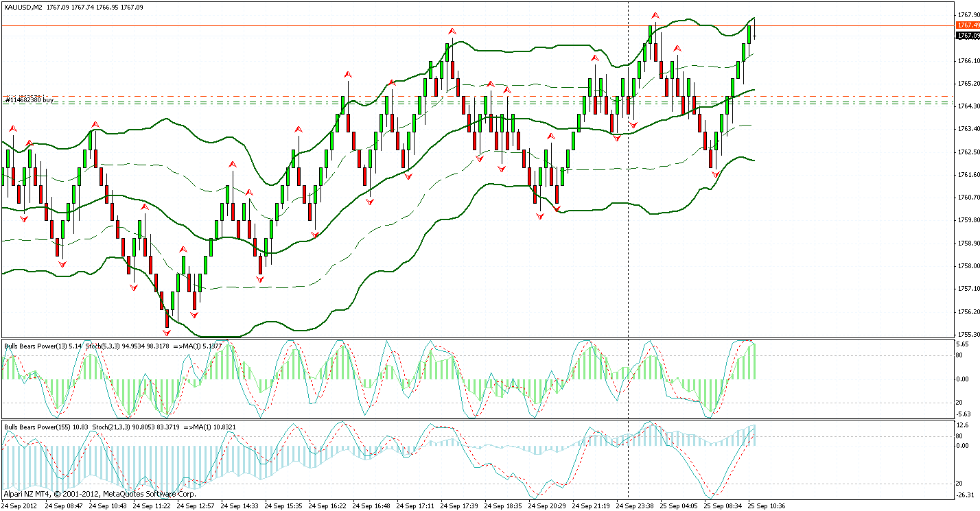Click the '24 Sep 16:48' time axis label

pos(371,506)
